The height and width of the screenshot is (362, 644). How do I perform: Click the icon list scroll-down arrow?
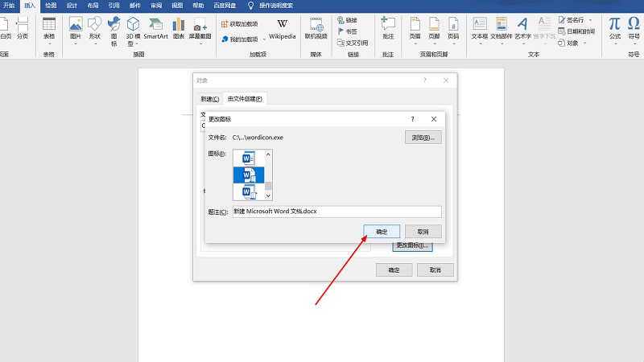click(268, 195)
